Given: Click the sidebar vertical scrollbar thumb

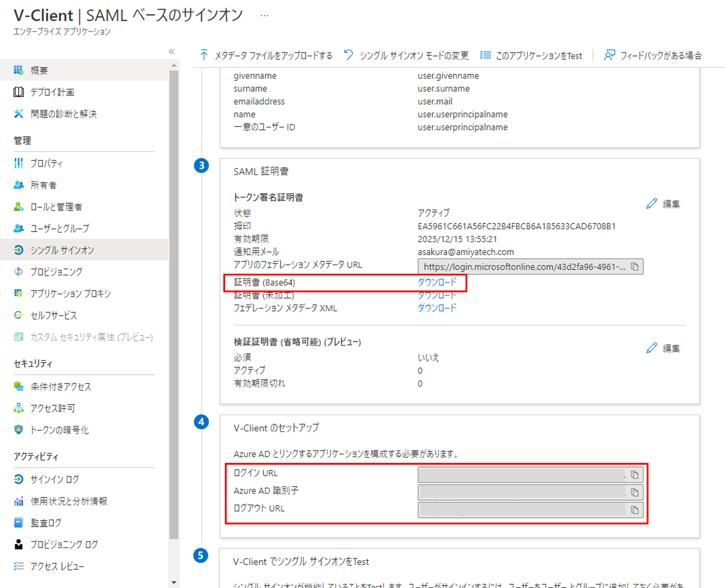Looking at the screenshot, I should click(x=174, y=304).
